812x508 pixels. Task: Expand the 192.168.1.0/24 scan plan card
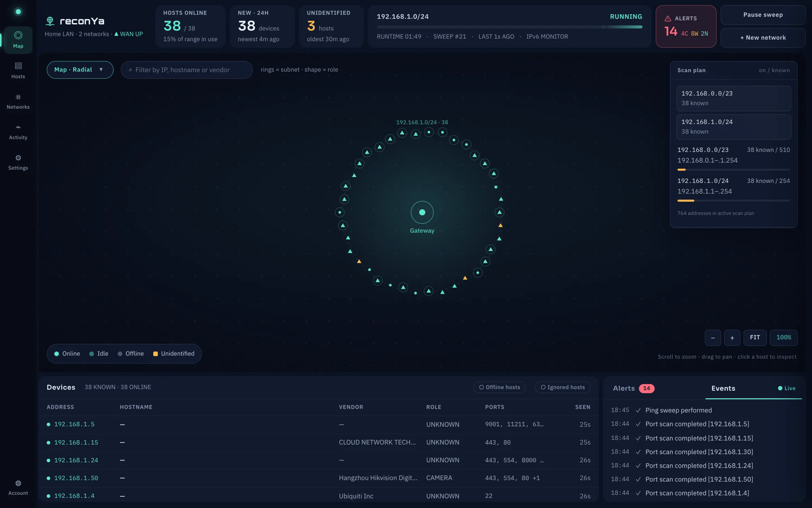734,127
